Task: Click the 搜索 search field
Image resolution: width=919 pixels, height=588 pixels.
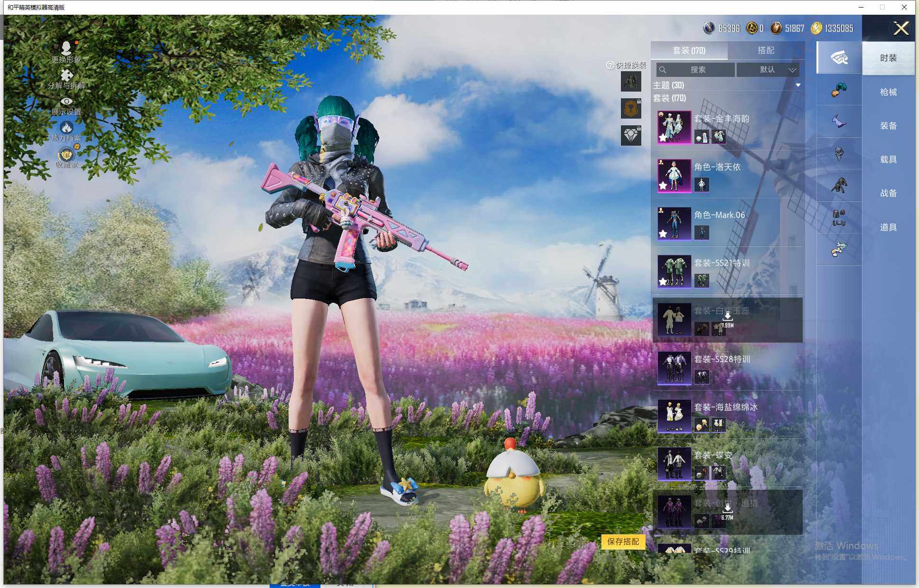Action: coord(697,70)
